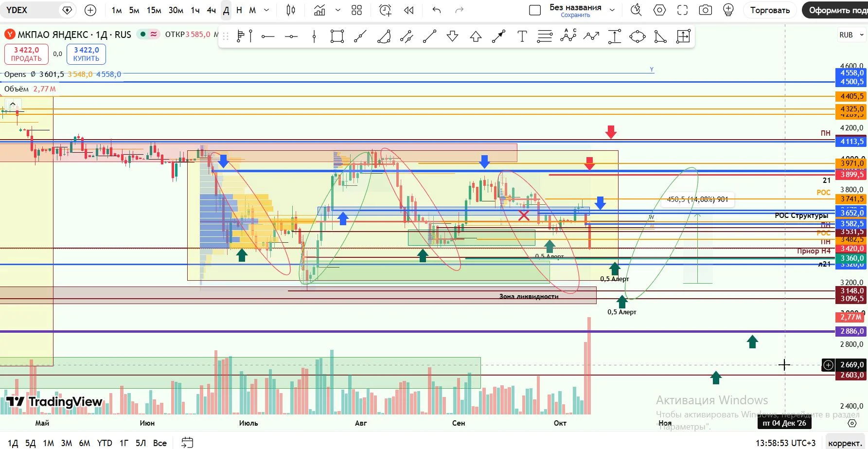
Task: Open the quick search lightning icon
Action: pos(636,10)
